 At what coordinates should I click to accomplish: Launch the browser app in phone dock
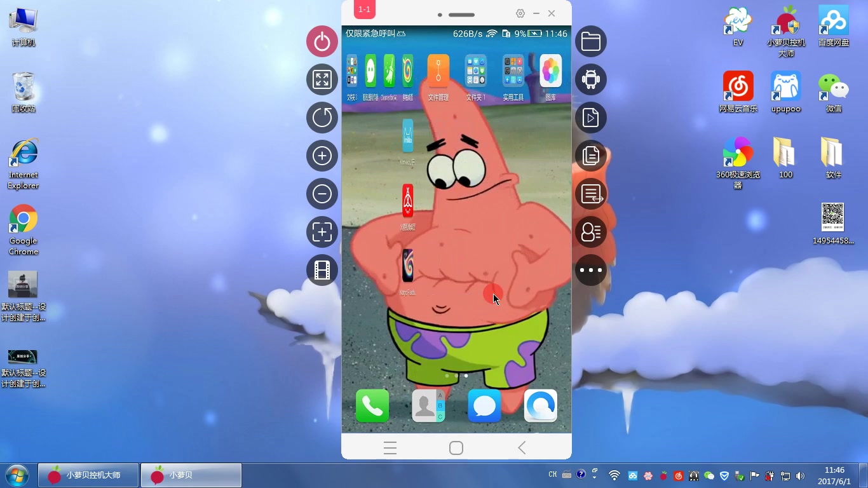[541, 405]
